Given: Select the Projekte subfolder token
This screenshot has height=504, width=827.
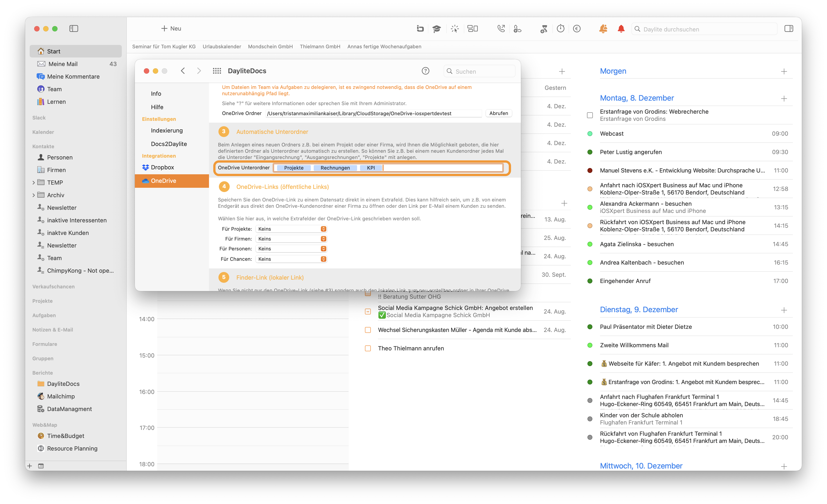Looking at the screenshot, I should 294,168.
